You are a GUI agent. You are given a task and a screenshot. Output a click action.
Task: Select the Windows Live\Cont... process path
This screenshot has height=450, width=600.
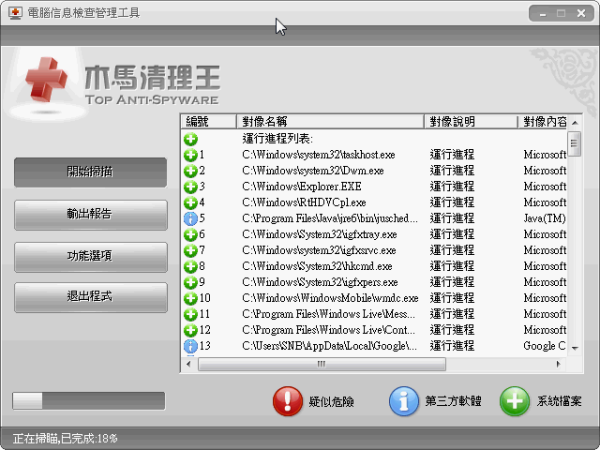(x=329, y=330)
